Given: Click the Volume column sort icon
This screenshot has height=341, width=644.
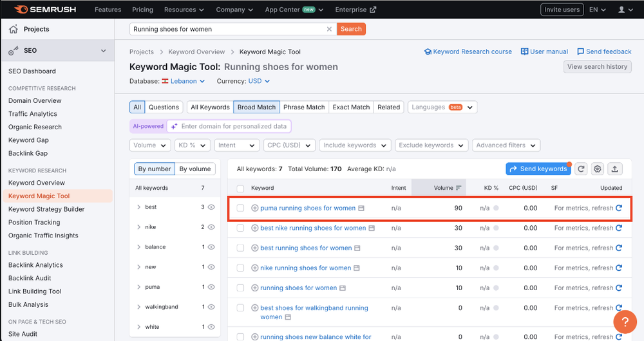Looking at the screenshot, I should 459,188.
